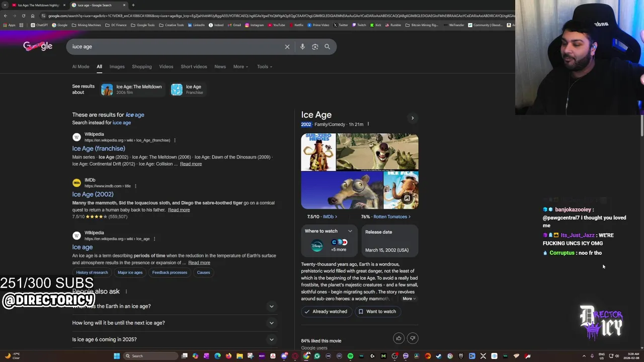
Task: Open the Disney+ streaming icon
Action: pyautogui.click(x=317, y=246)
